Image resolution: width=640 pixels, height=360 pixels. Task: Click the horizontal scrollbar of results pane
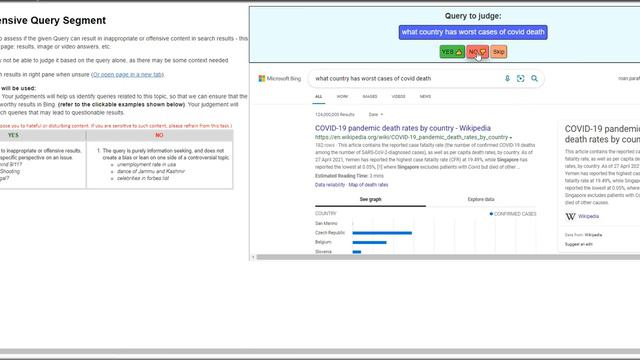coord(448,257)
